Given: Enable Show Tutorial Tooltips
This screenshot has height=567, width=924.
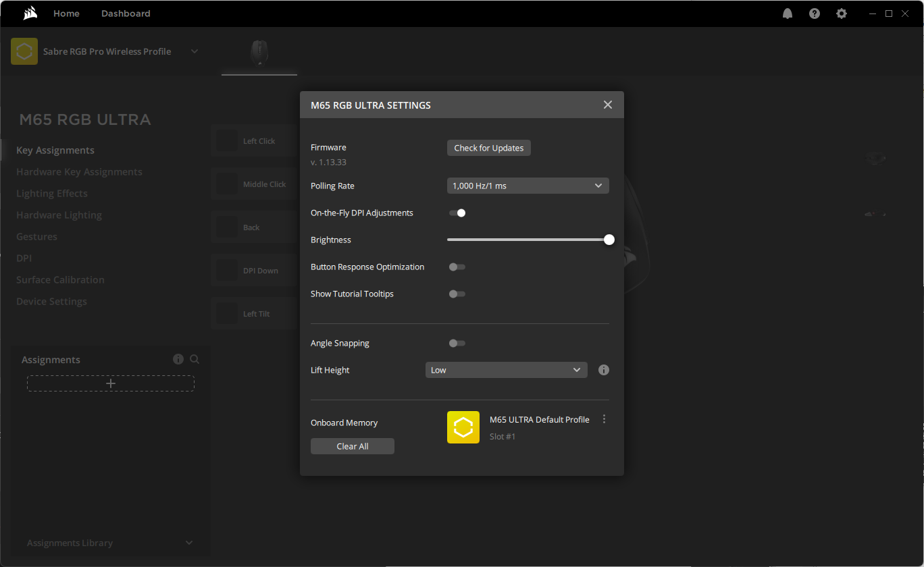Looking at the screenshot, I should tap(457, 294).
